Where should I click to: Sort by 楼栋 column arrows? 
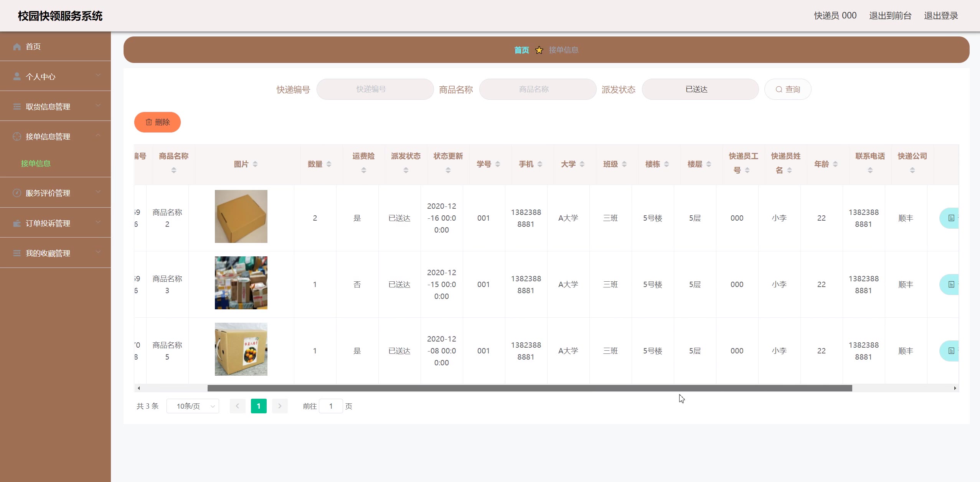pyautogui.click(x=667, y=164)
